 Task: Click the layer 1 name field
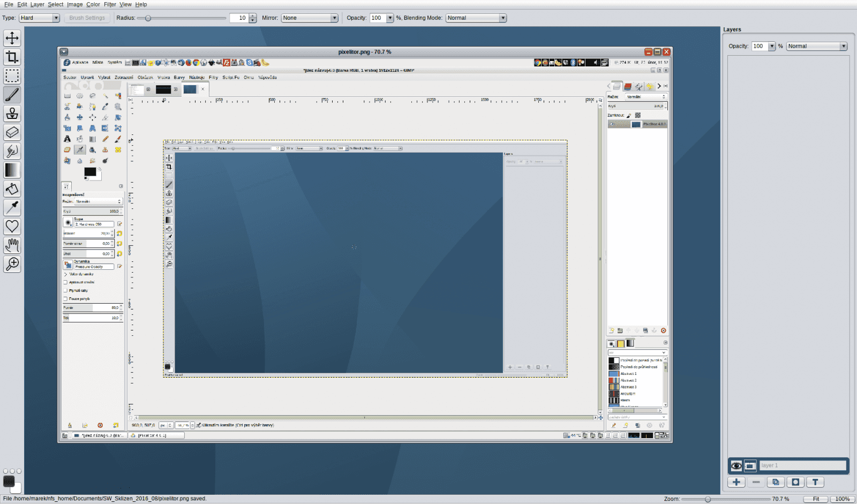pyautogui.click(x=802, y=466)
